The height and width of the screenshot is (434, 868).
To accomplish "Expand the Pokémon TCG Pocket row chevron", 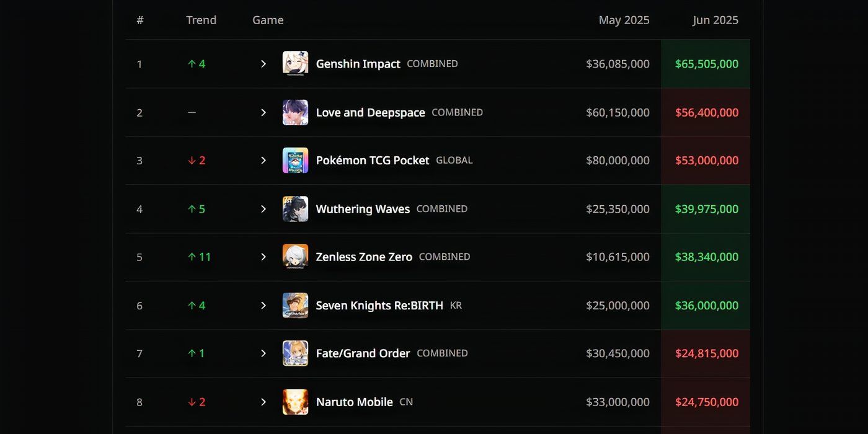I will click(x=263, y=161).
